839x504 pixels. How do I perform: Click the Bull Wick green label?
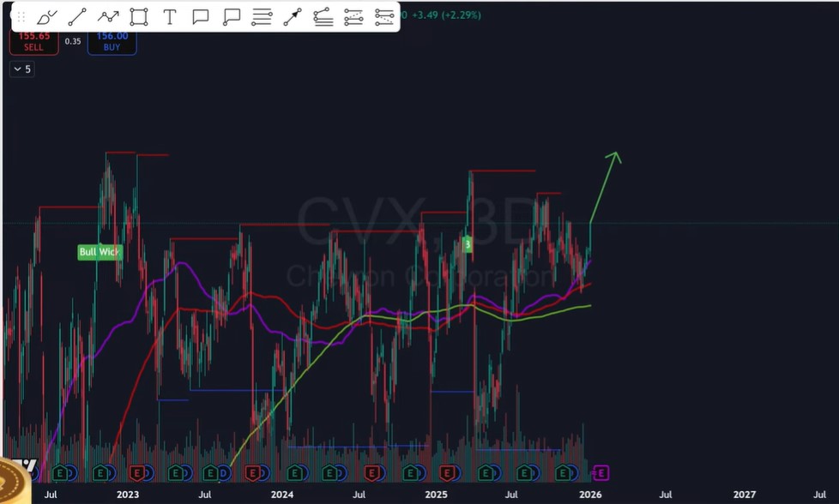tap(100, 252)
